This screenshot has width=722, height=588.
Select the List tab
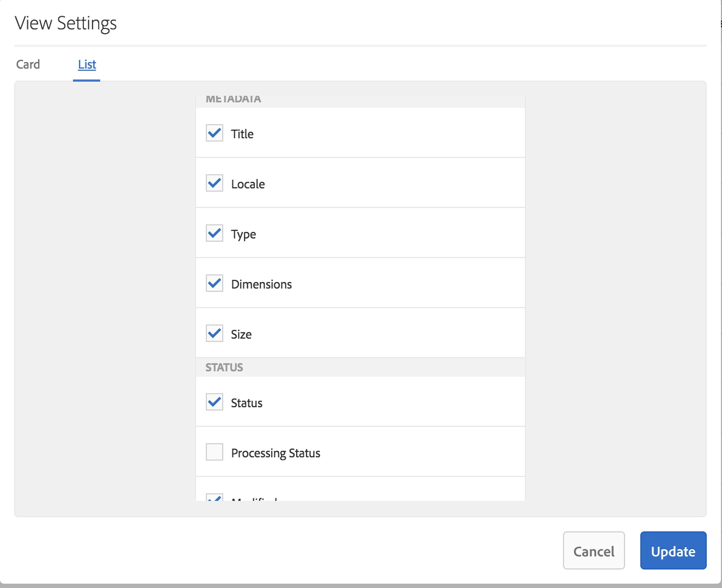point(87,64)
